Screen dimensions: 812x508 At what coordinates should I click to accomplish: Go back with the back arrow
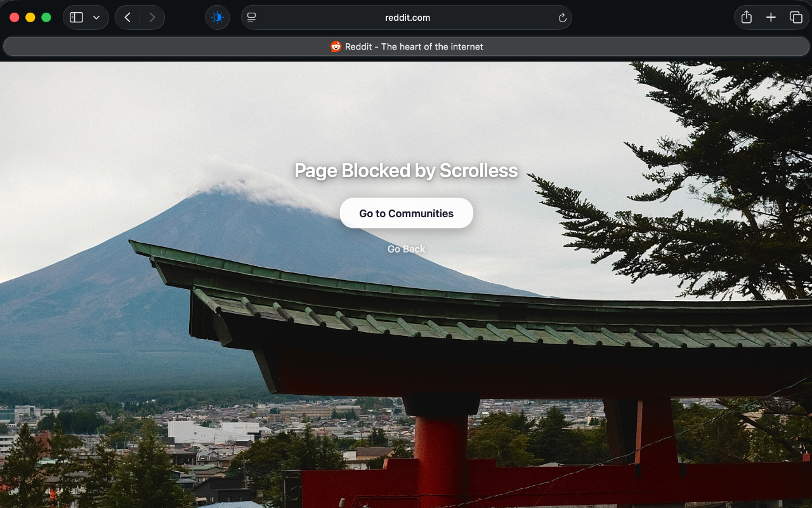tap(128, 18)
